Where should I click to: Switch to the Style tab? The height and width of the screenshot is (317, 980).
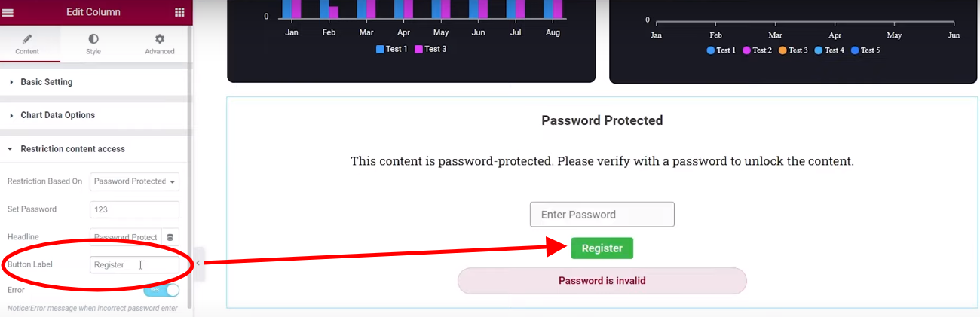93,44
